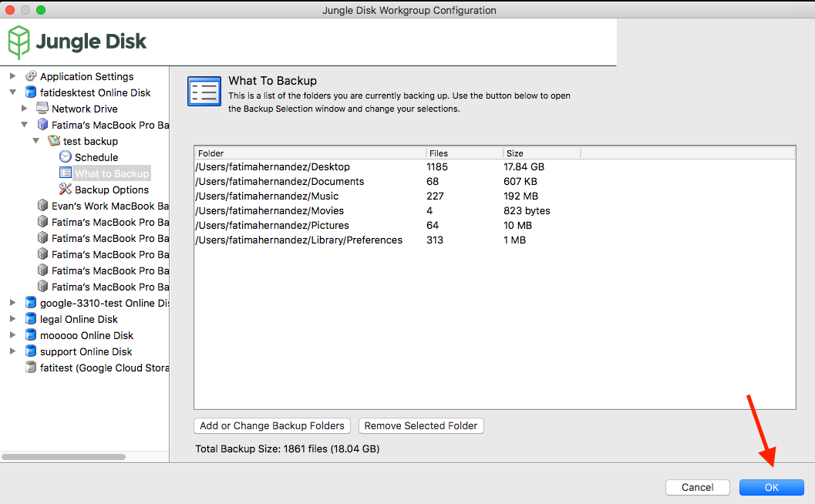Click the fatitest Google Cloud Storage icon

[31, 368]
